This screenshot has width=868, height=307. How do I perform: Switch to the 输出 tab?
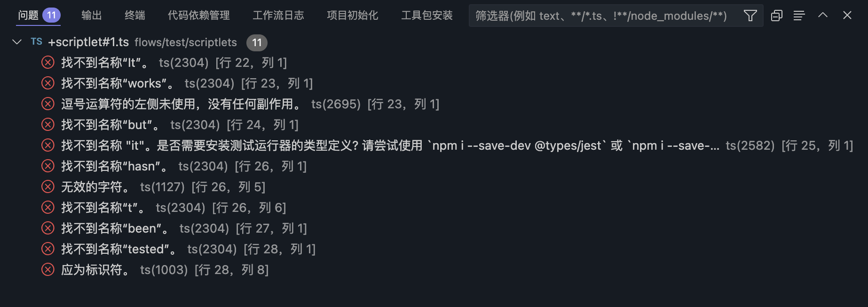91,16
